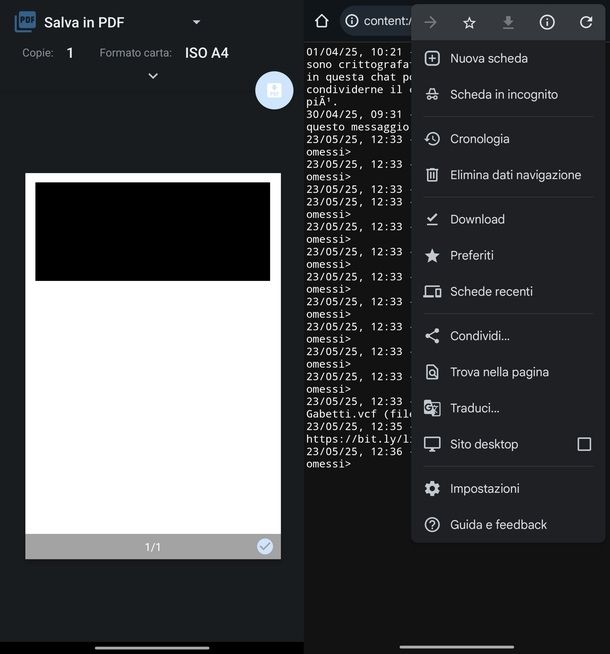Select Trova nella pagina
This screenshot has height=654, width=610.
508,372
